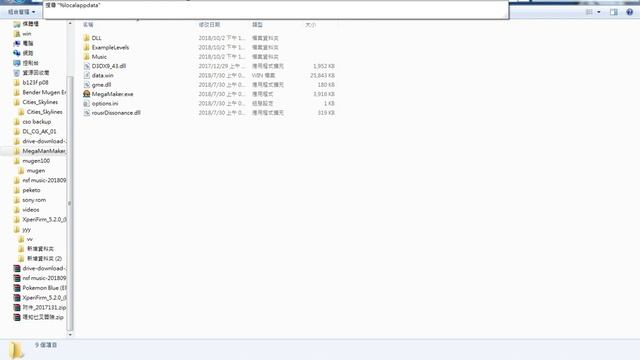Click the 319 KB size cell
Screen dimensions: 640x360
point(326,113)
